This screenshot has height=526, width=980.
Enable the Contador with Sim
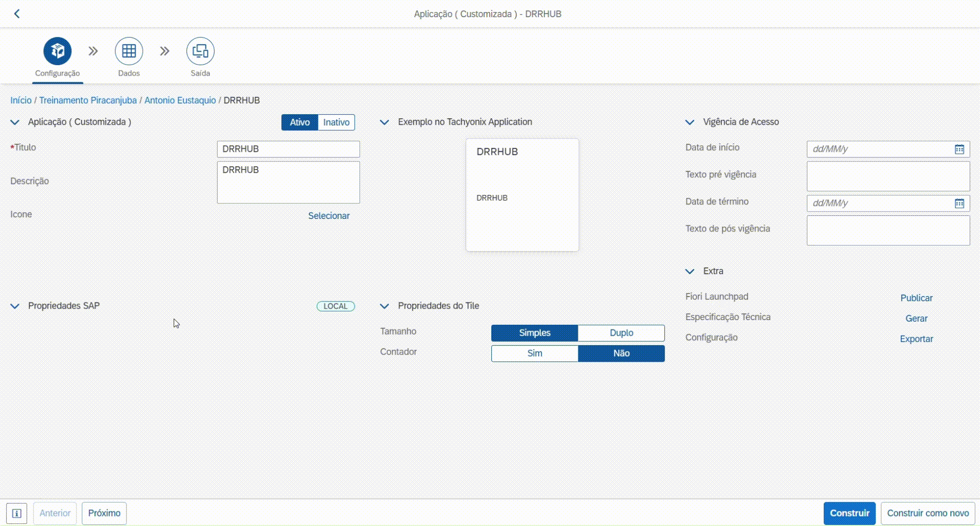click(x=535, y=353)
